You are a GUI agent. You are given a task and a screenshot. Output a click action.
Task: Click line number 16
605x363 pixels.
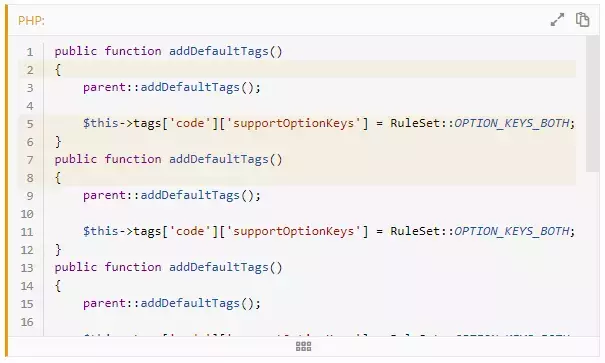(27, 322)
